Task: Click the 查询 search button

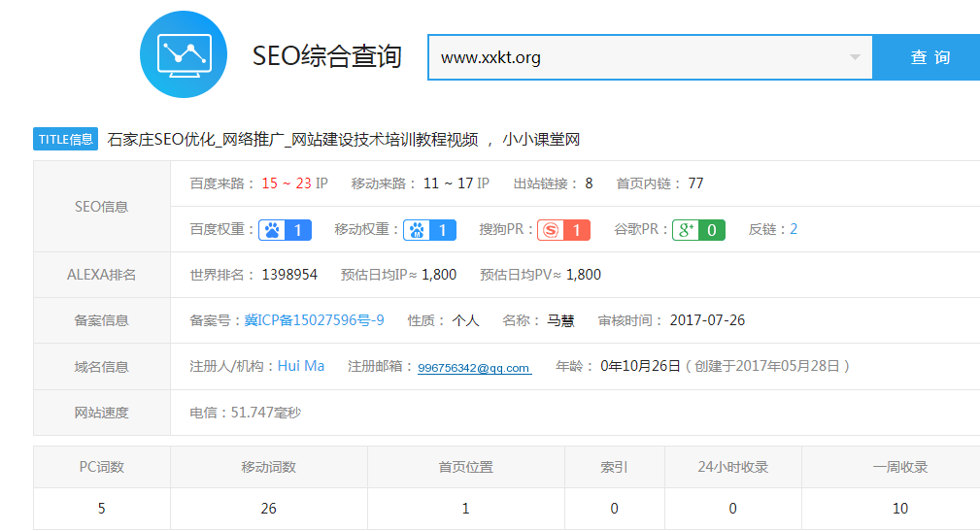Action: coord(927,57)
